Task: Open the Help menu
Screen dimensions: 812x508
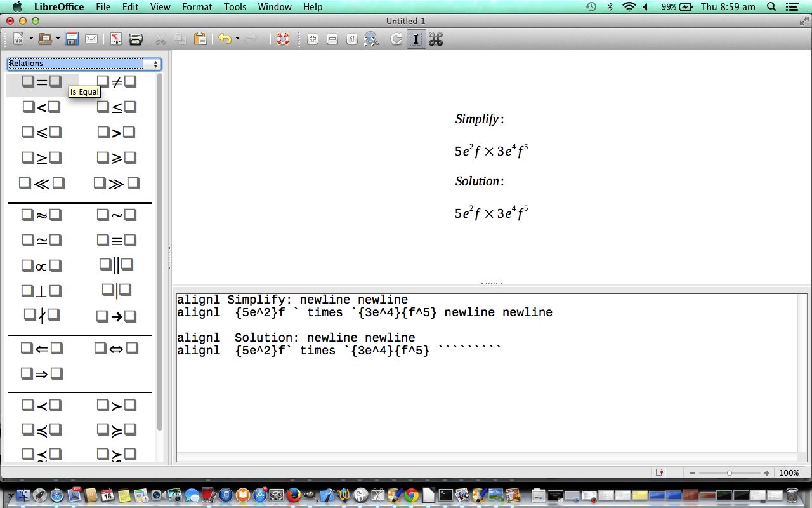Action: [x=313, y=7]
